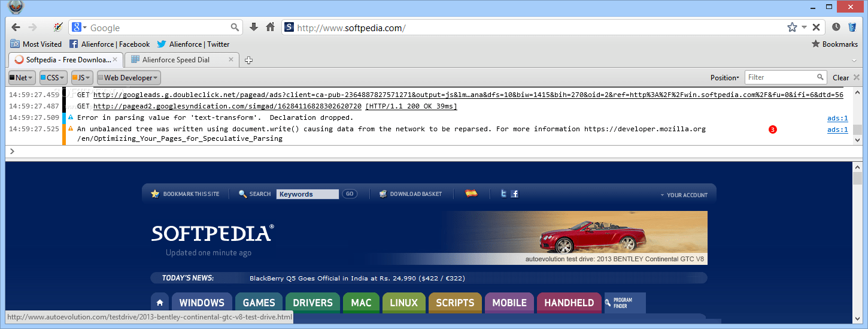868x329 pixels.
Task: Open the WINDOWS category tab
Action: click(x=202, y=303)
